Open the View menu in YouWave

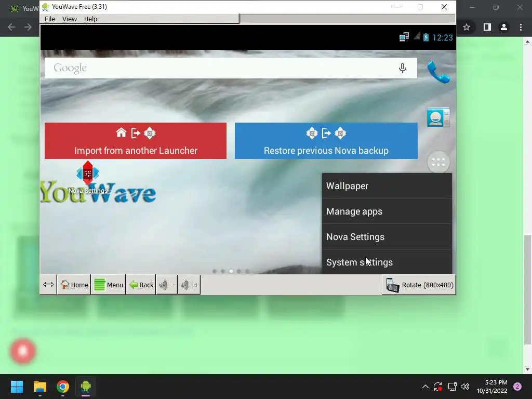(x=69, y=19)
